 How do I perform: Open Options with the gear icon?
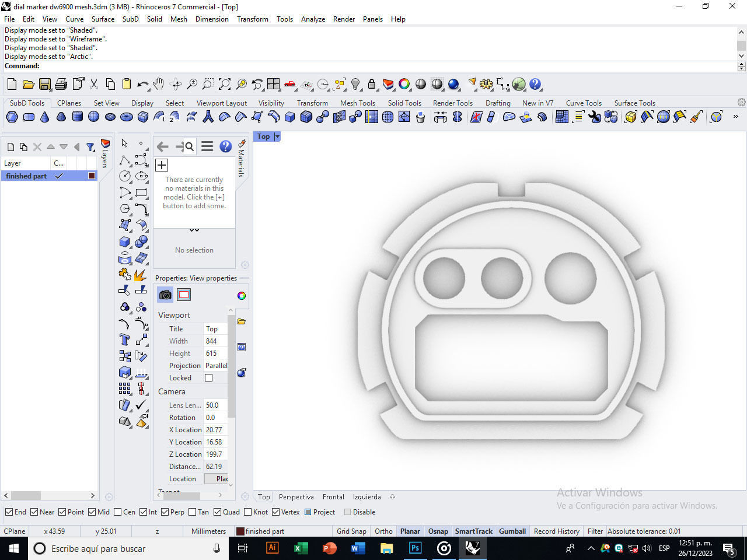(x=486, y=85)
